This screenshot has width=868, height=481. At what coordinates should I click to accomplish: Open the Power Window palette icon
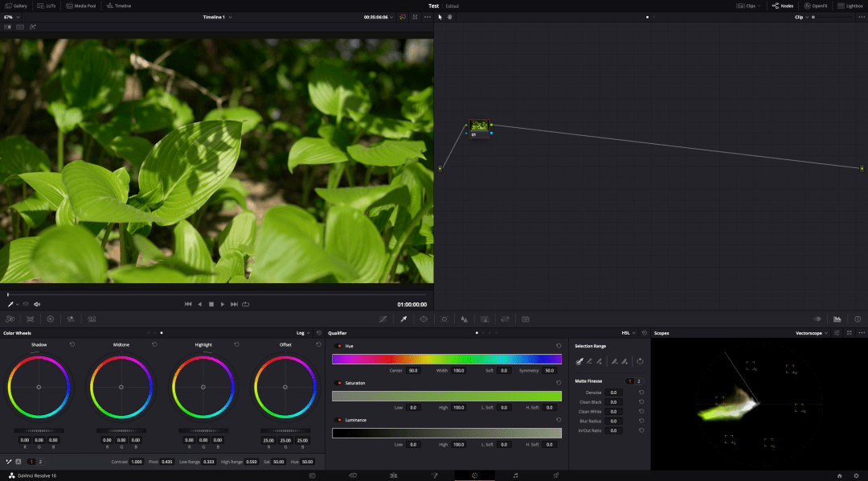[x=424, y=319]
